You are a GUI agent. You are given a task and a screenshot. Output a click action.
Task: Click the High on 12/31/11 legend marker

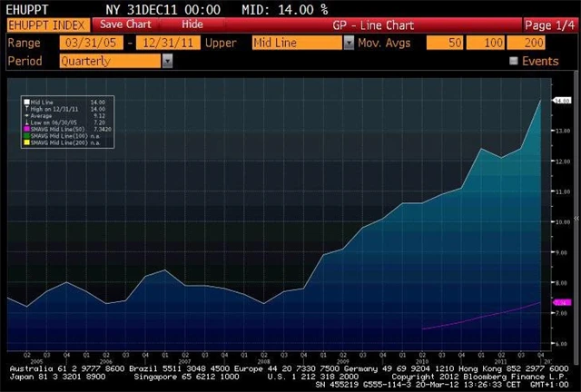[26, 110]
